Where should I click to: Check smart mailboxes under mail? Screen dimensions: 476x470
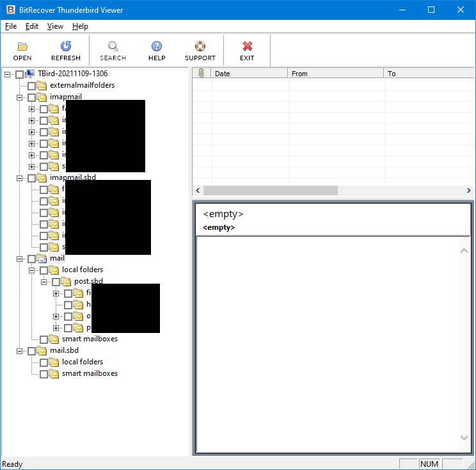44,339
